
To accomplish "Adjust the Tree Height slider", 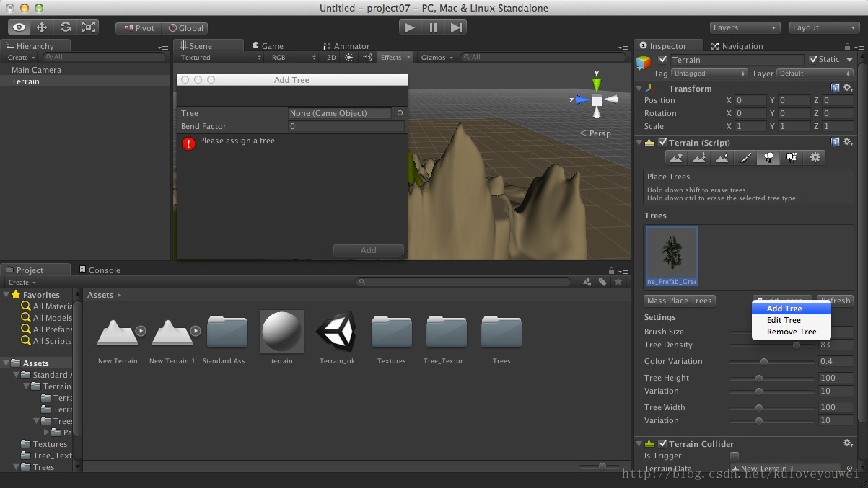I will [771, 378].
